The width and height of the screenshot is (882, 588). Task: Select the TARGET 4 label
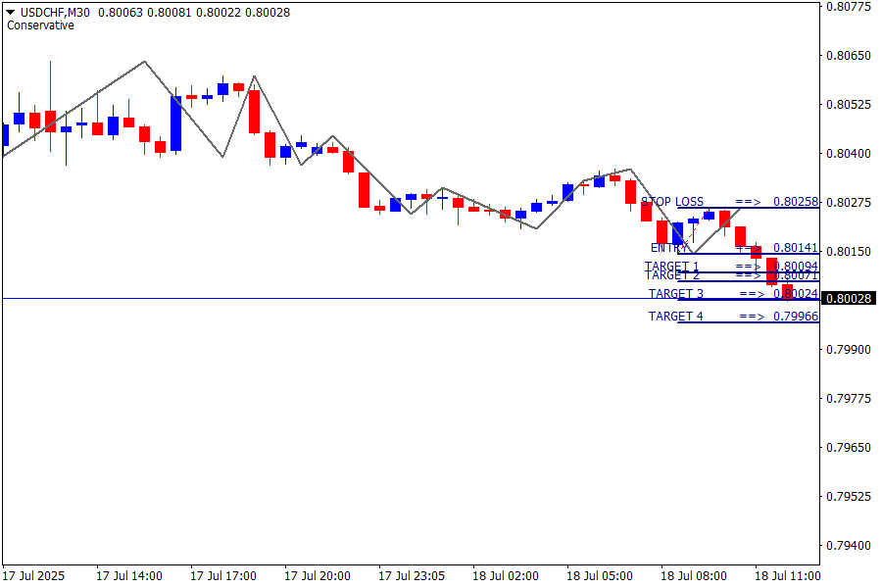click(x=675, y=317)
